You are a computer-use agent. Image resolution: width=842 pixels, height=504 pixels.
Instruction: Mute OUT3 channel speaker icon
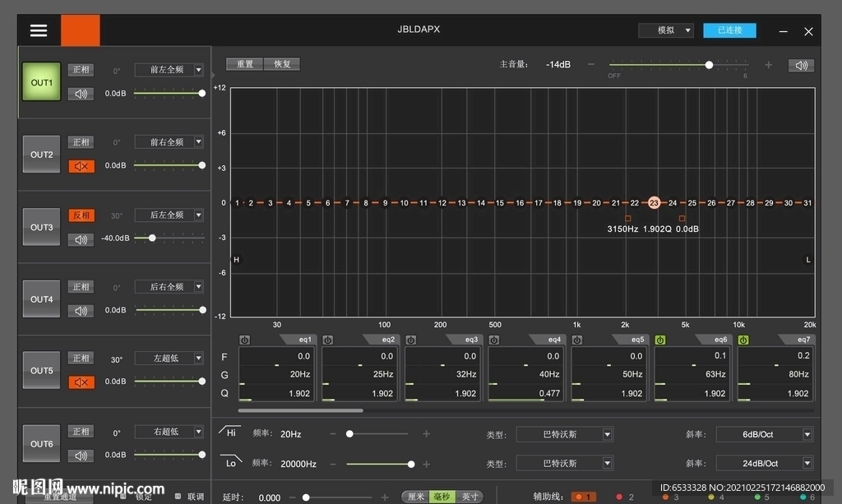coord(81,239)
